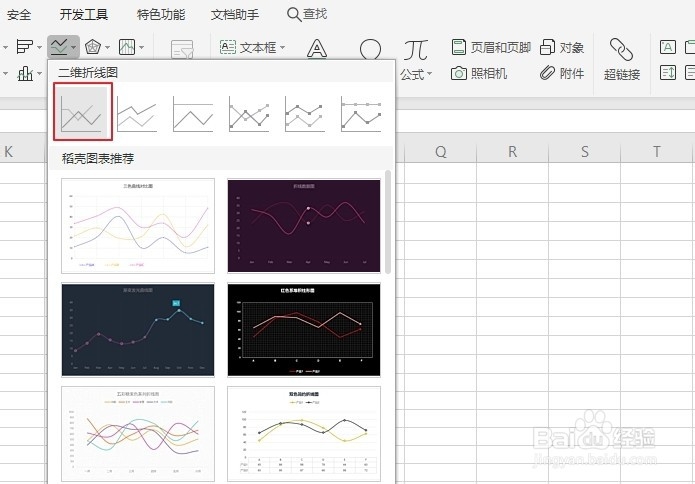Select the stacked line chart type

(137, 114)
